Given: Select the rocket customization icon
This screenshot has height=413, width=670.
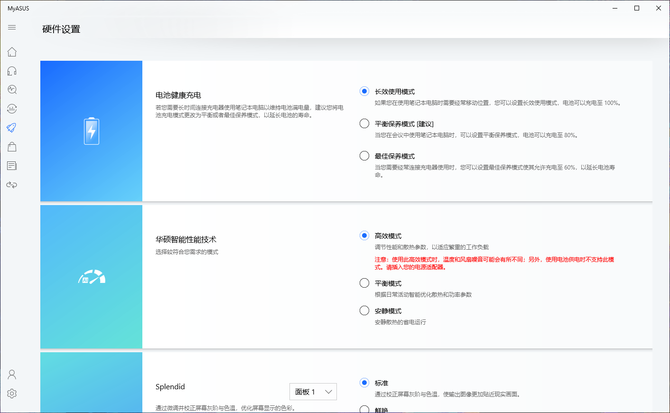Looking at the screenshot, I should [x=12, y=128].
